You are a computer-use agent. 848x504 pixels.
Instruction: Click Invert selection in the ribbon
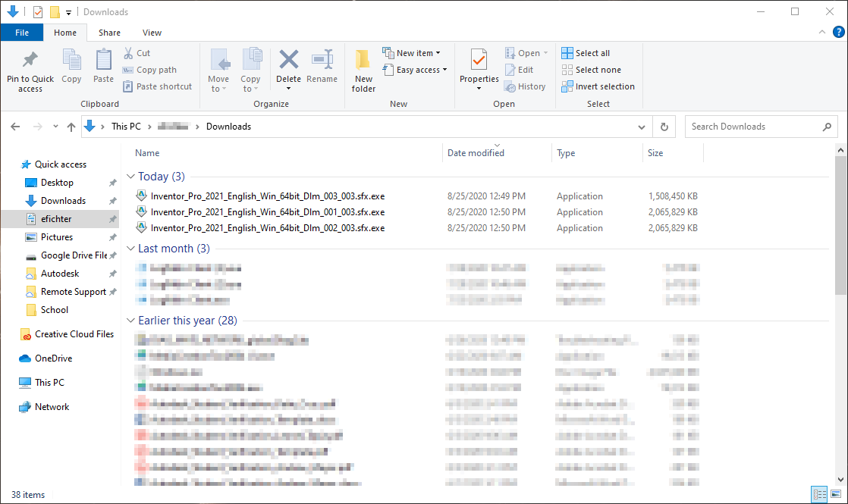coord(598,86)
